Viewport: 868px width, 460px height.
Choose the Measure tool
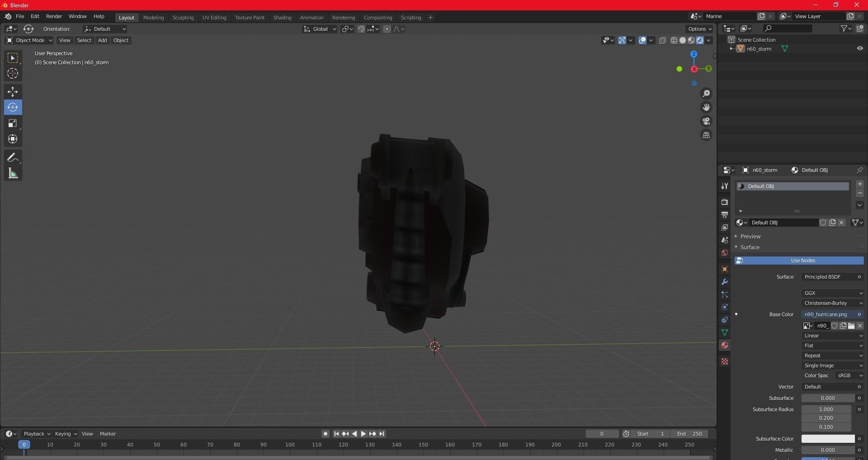[x=13, y=174]
